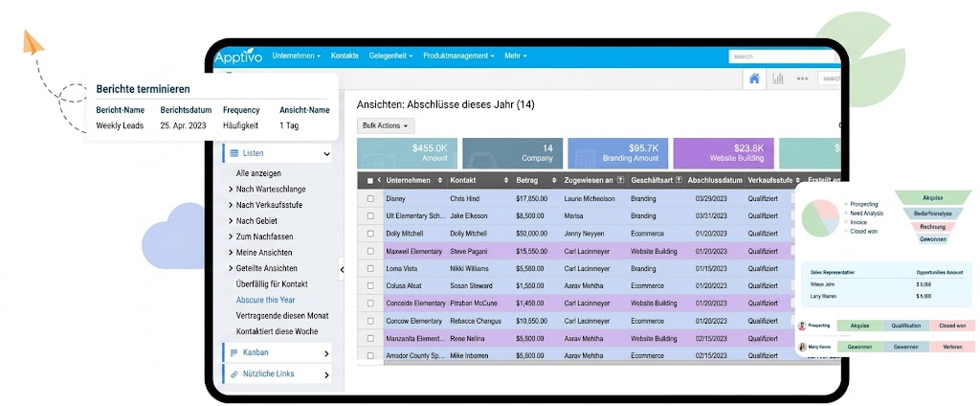Click the Verloren stage label
Screen dimensions: 980x406
pos(952,347)
